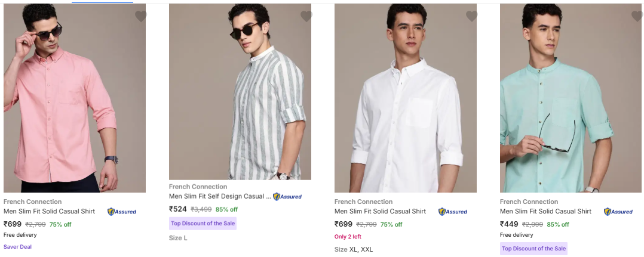Click Assured badge on mint shirt listing

618,212
